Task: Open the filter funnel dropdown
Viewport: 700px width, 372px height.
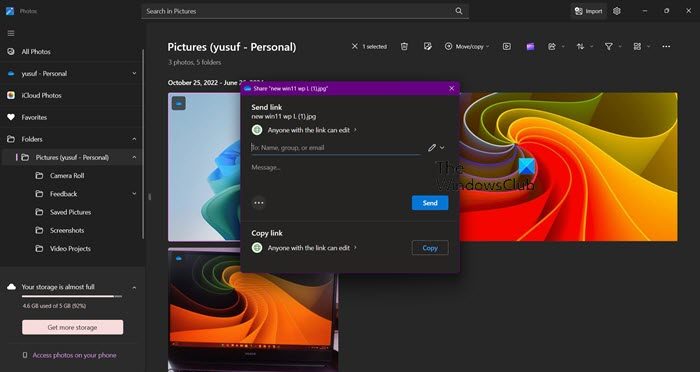Action: [613, 46]
